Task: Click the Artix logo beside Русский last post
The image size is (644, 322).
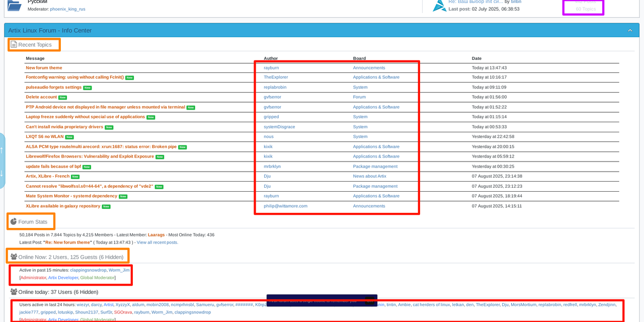Action: [x=439, y=6]
